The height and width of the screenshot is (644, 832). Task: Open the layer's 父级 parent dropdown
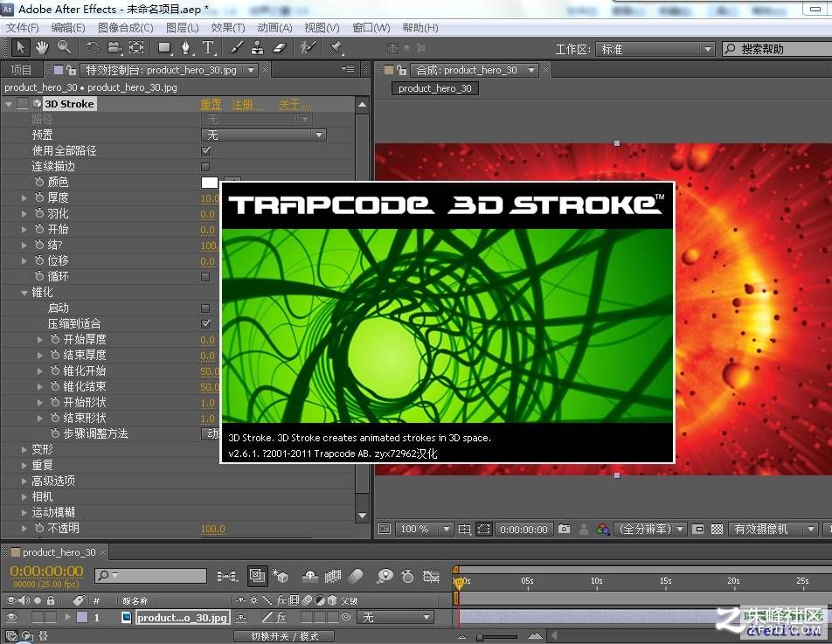click(395, 617)
